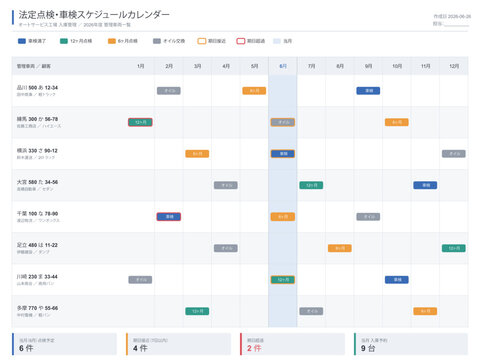This screenshot has height=360, width=480.
Task: Open August 6-month chip for 足立 480
Action: pos(340,248)
